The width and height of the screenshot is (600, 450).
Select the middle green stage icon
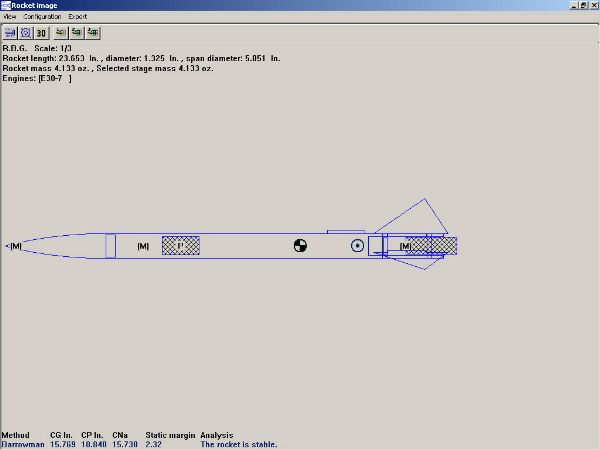(76, 32)
